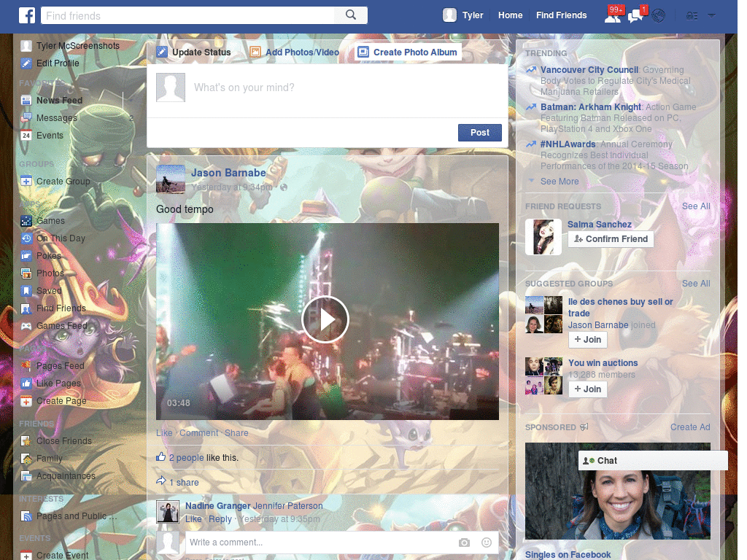Click See All friend requests
This screenshot has height=560, width=747.
696,206
